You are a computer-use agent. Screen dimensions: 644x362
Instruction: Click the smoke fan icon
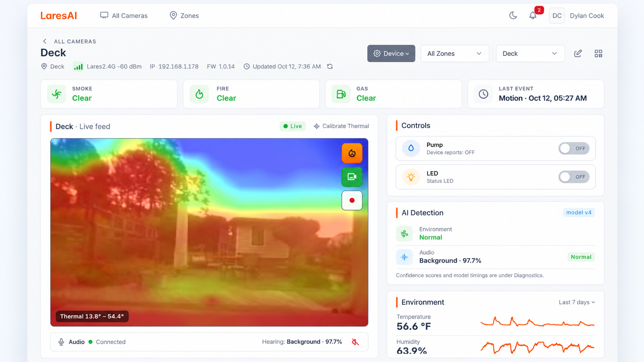click(x=57, y=94)
